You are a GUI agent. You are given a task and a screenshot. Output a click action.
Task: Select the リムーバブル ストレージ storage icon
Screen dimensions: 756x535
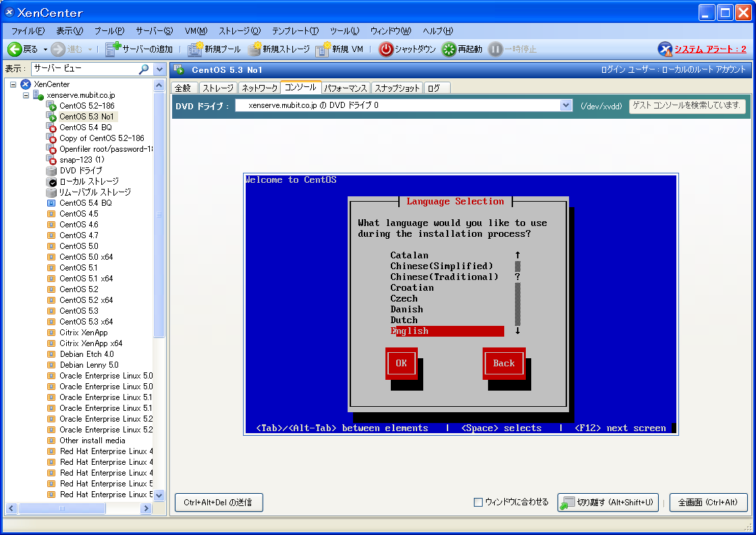click(51, 192)
